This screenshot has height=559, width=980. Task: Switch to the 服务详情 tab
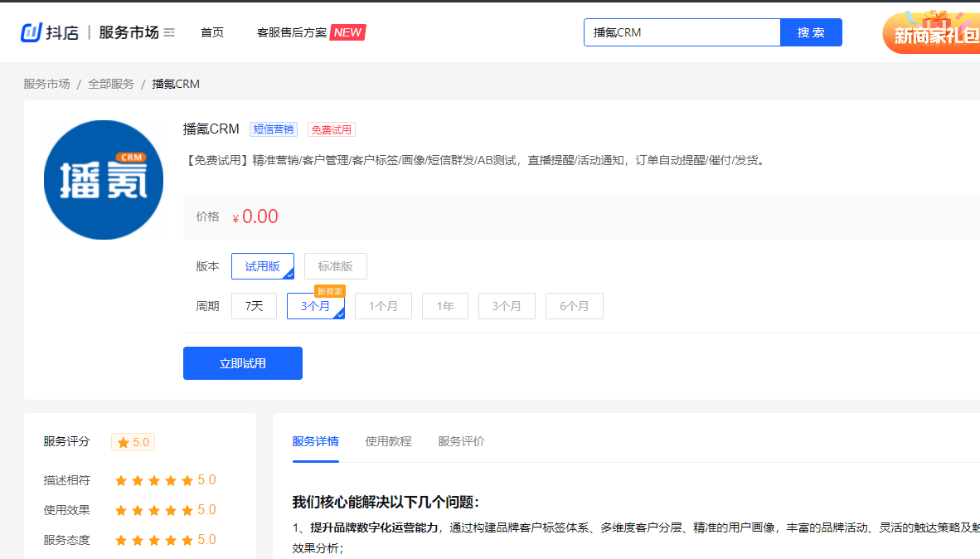pos(316,441)
